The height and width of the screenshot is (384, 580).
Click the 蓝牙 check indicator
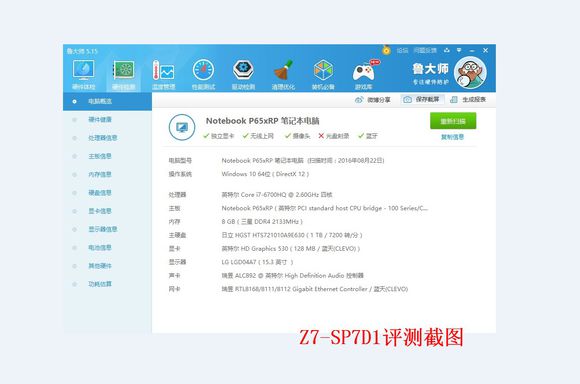coord(368,136)
